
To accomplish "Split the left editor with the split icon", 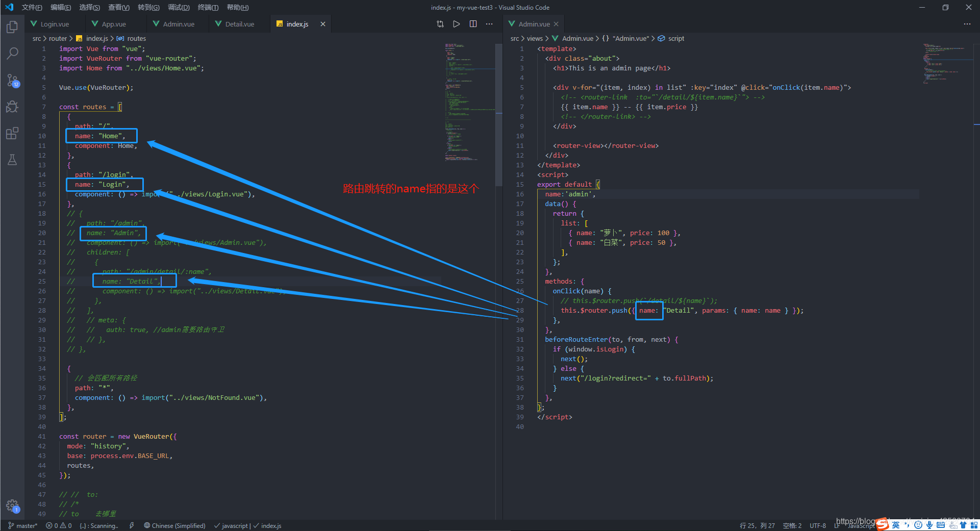I will coord(473,24).
